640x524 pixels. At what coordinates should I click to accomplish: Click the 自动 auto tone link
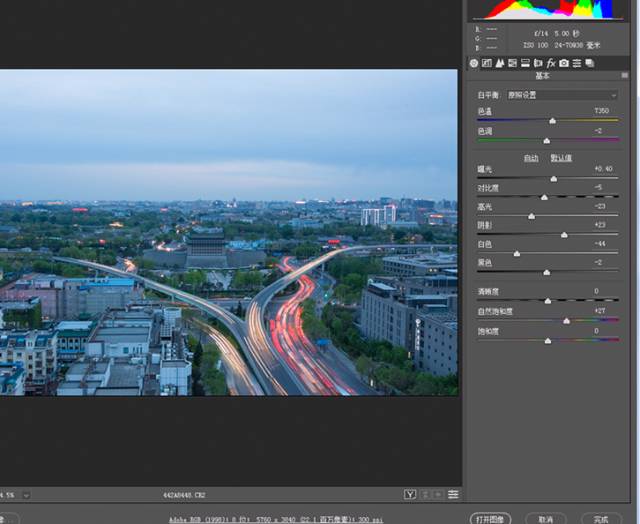531,158
